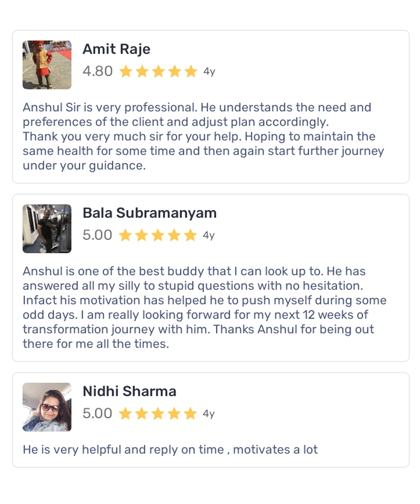Image resolution: width=420 pixels, height=504 pixels.
Task: Click second star in Nidhi Sharma's rating
Action: click(x=142, y=414)
